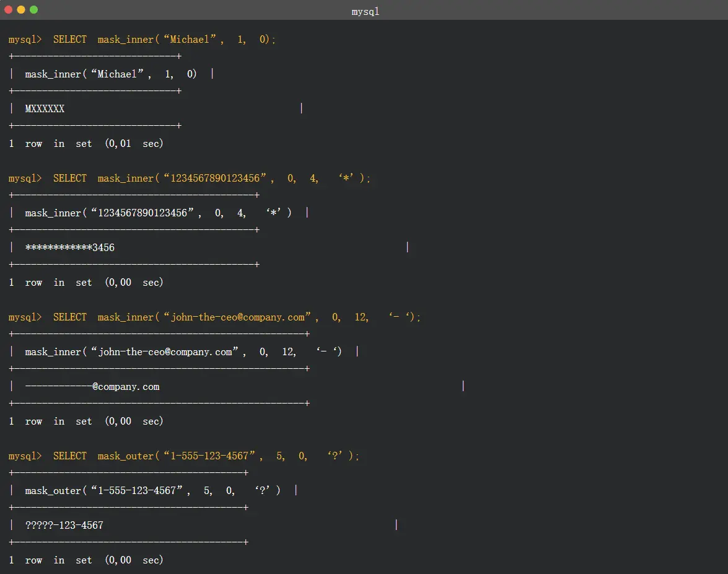Click the "mysql" window title text
The width and height of the screenshot is (728, 574).
pos(365,11)
